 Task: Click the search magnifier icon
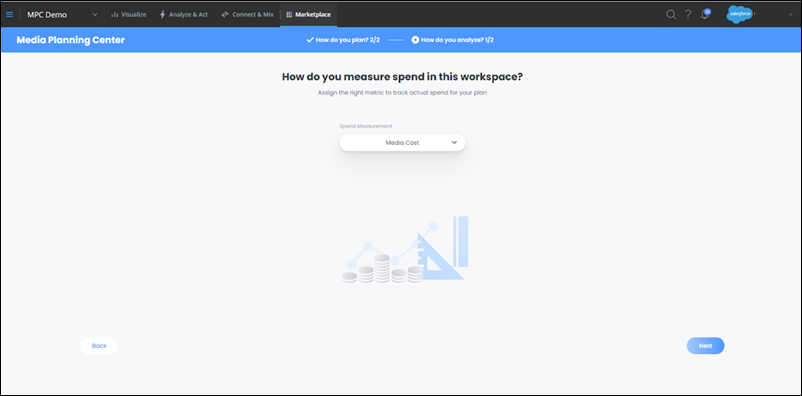point(671,14)
